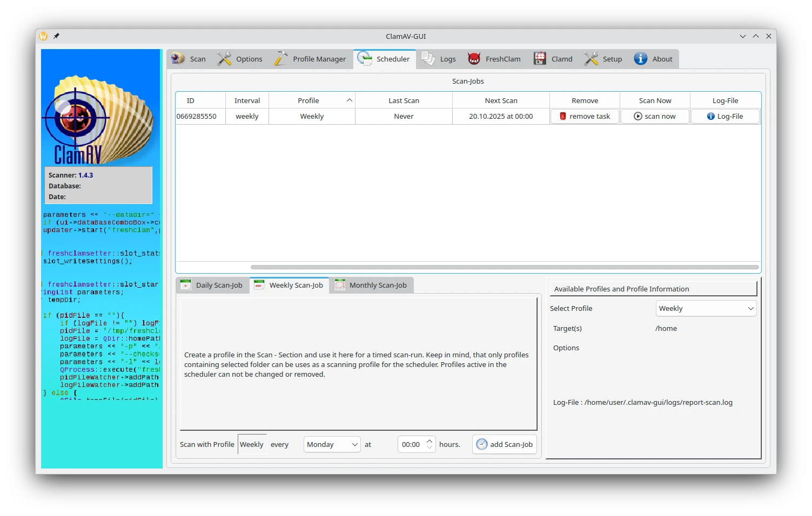Switch to the Daily Scan-Job tab
This screenshot has width=812, height=516.
click(x=213, y=286)
